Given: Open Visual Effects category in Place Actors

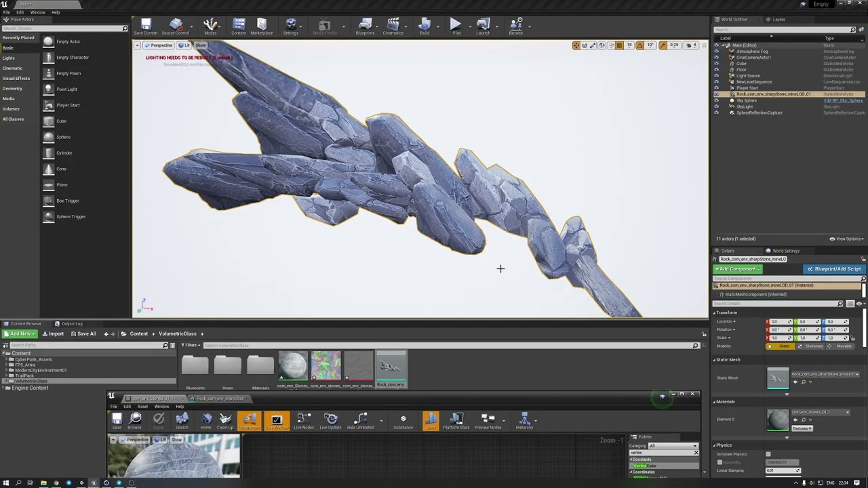Looking at the screenshot, I should [16, 79].
